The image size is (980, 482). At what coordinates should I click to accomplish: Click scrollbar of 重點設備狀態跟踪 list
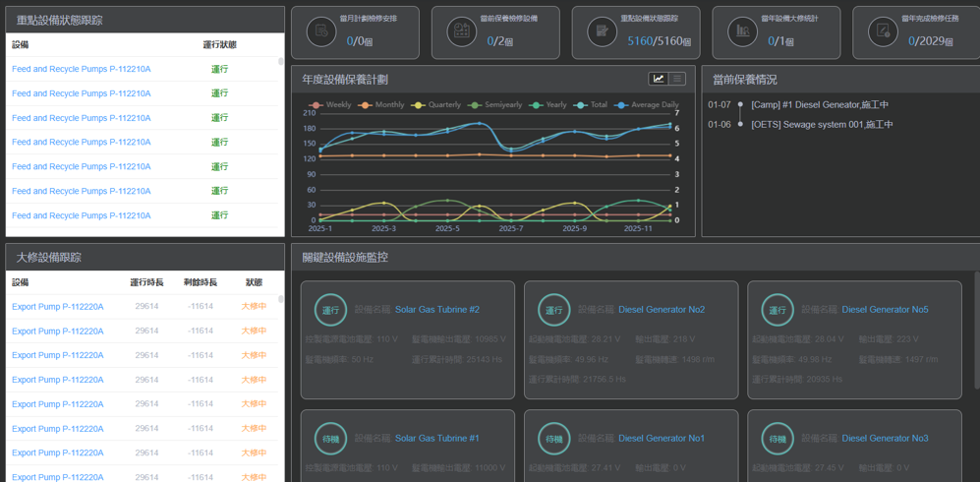[280, 61]
